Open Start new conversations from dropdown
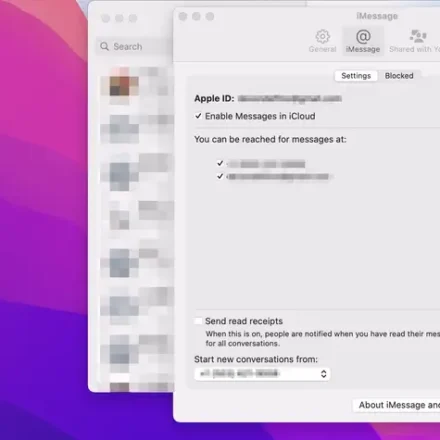Screen dimensions: 440x440 click(262, 374)
